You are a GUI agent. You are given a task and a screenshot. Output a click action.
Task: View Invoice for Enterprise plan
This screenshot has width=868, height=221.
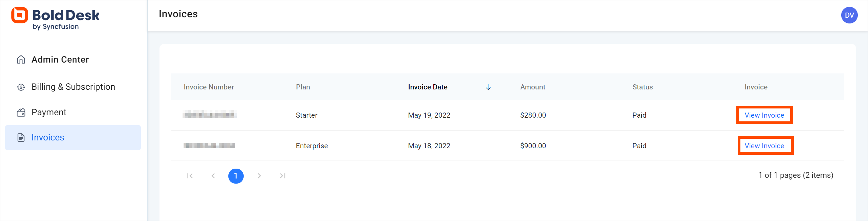[x=764, y=146]
